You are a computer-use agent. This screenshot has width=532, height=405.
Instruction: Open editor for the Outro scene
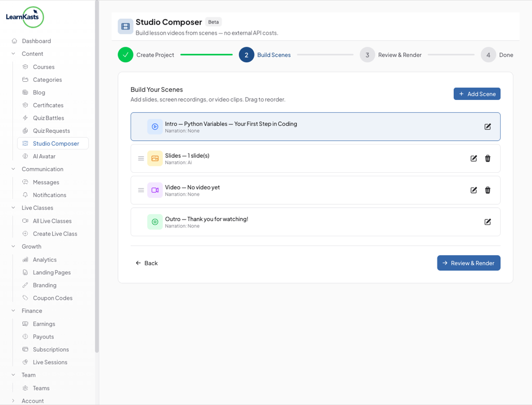[x=487, y=222]
